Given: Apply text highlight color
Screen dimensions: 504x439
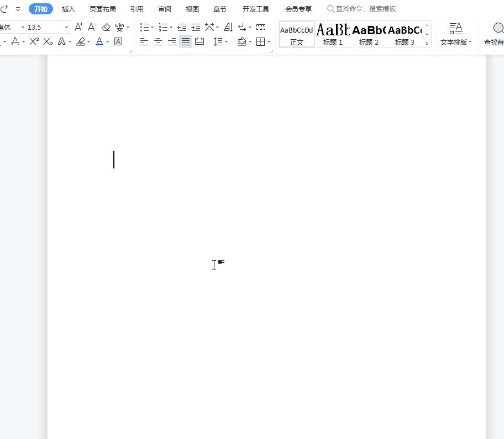Looking at the screenshot, I should (81, 41).
